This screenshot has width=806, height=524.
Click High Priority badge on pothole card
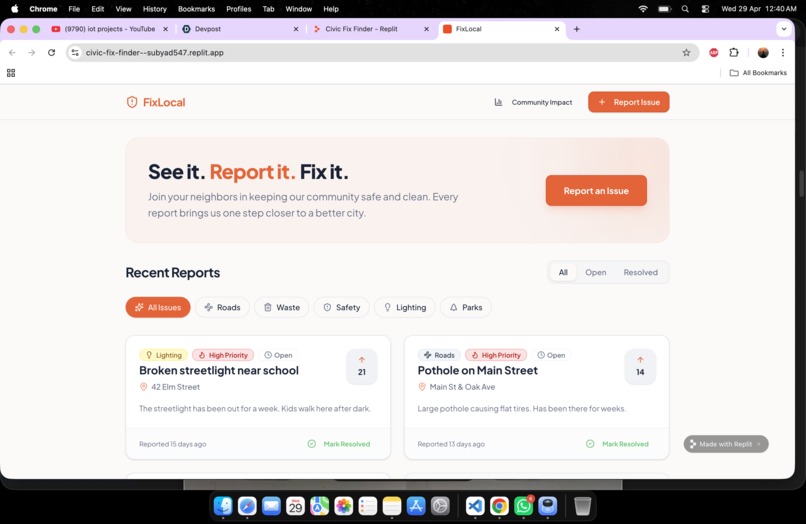496,355
